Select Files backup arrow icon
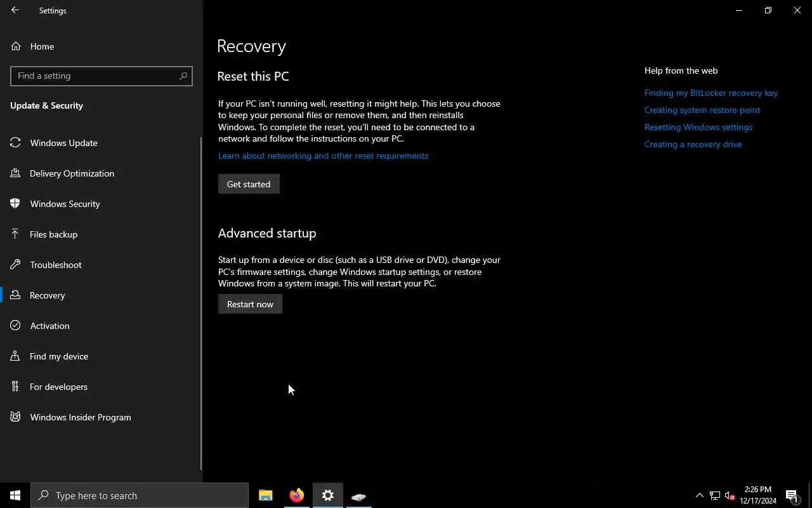Screen dimensions: 812x508 [x=15, y=234]
